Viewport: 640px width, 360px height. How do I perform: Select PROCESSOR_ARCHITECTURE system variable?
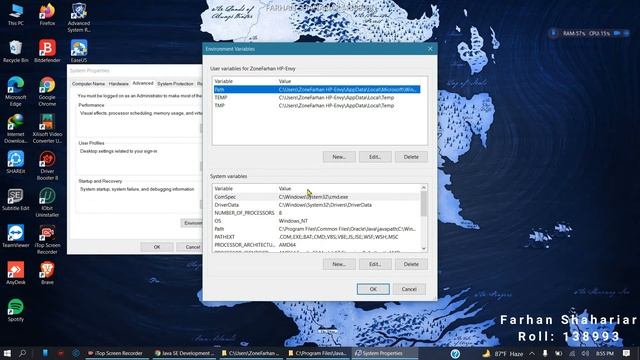317,245
